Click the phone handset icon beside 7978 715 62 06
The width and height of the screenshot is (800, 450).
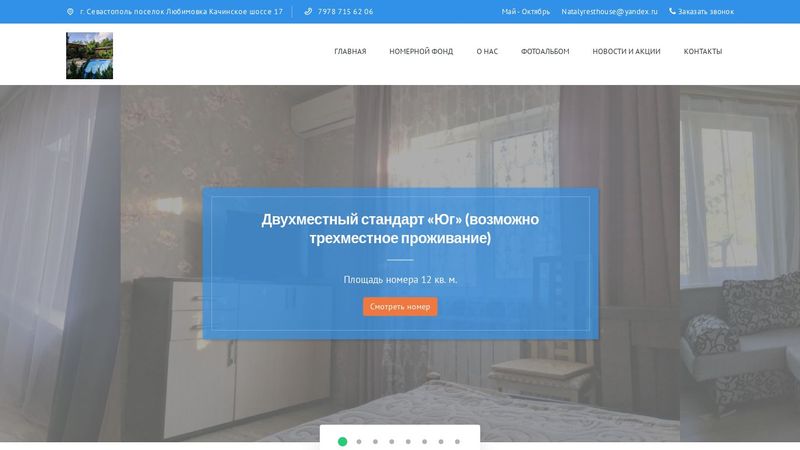tap(308, 12)
